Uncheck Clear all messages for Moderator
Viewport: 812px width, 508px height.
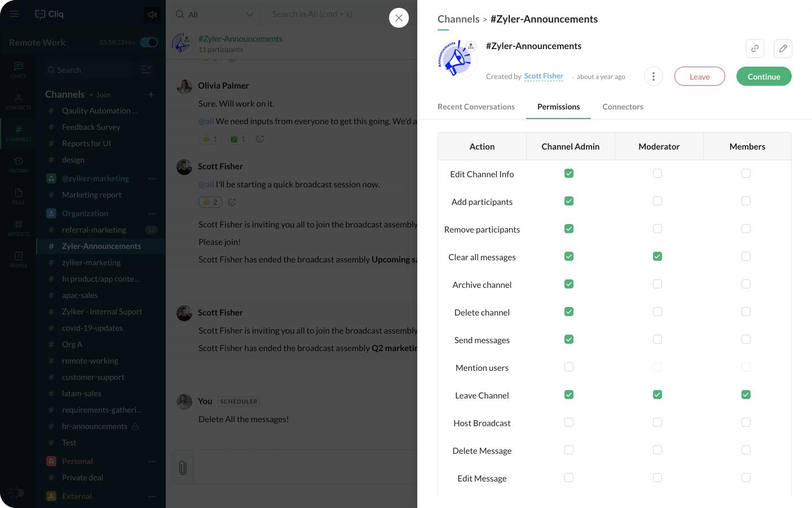(x=657, y=257)
